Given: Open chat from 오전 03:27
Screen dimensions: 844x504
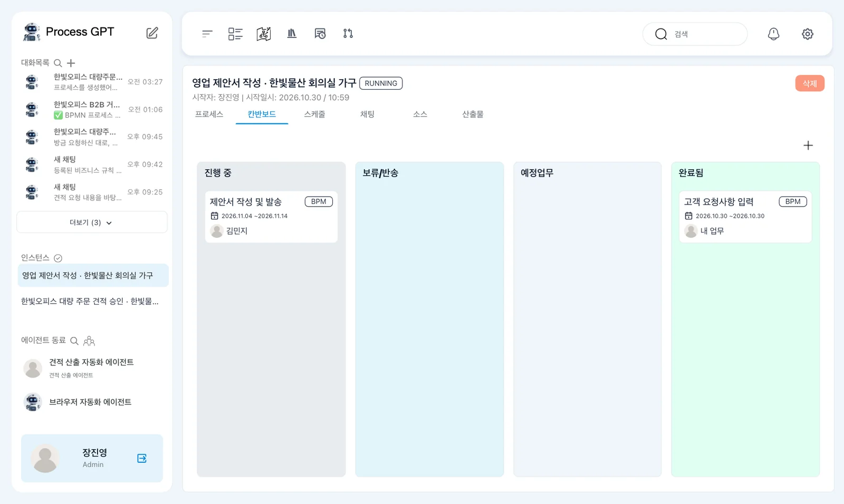Looking at the screenshot, I should [93, 82].
